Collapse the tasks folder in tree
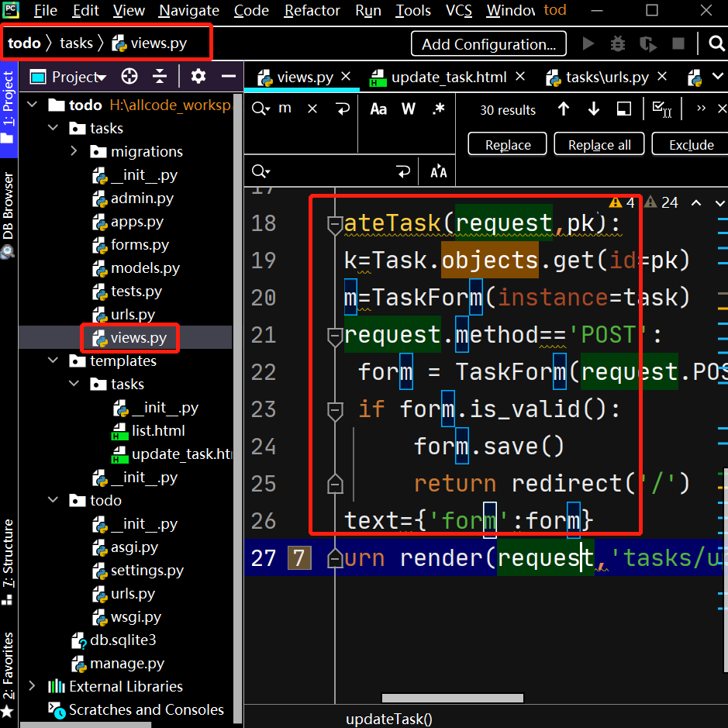Viewport: 728px width, 728px height. [53, 128]
